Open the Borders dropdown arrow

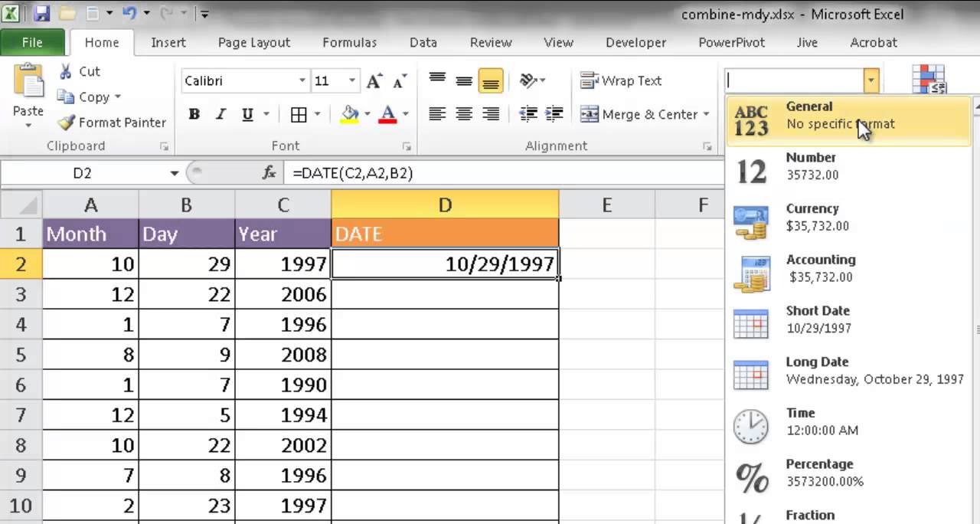317,115
